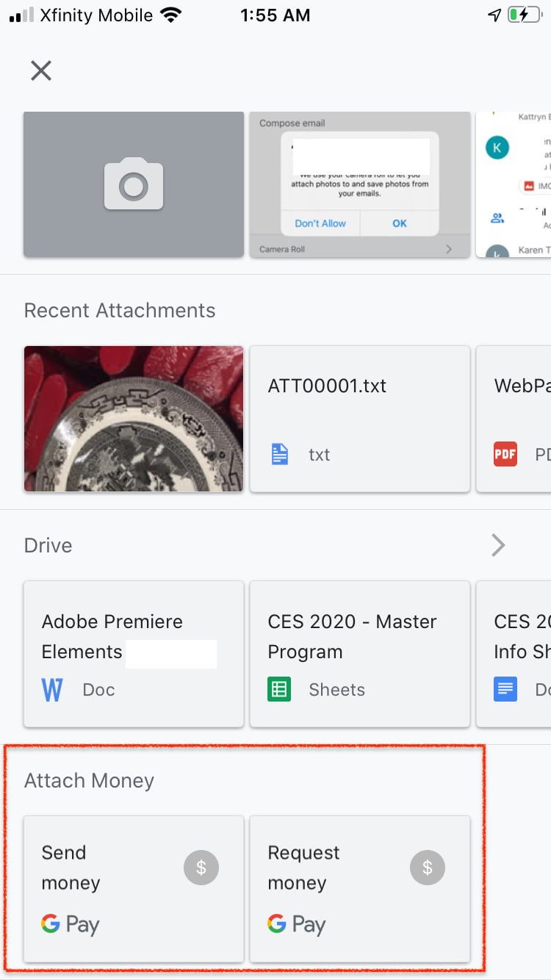Screen dimensions: 551x980
Task: Tap Don't Allow in permission thumbnail
Action: (320, 223)
